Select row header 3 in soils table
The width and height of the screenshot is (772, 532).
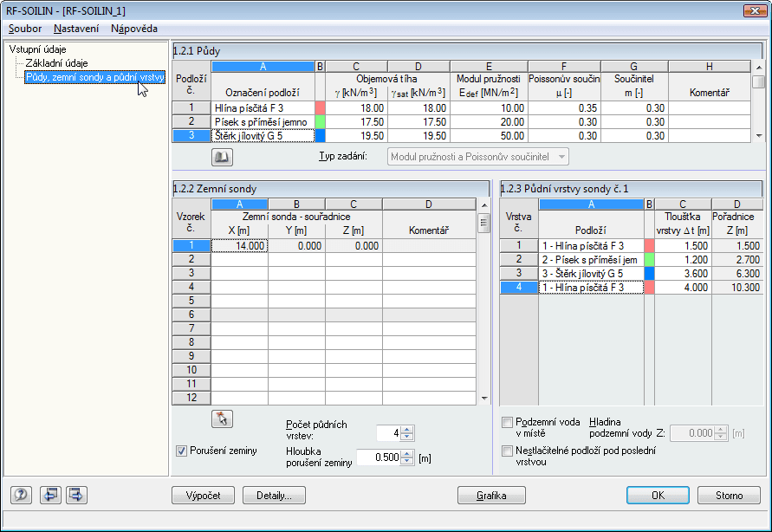click(191, 135)
